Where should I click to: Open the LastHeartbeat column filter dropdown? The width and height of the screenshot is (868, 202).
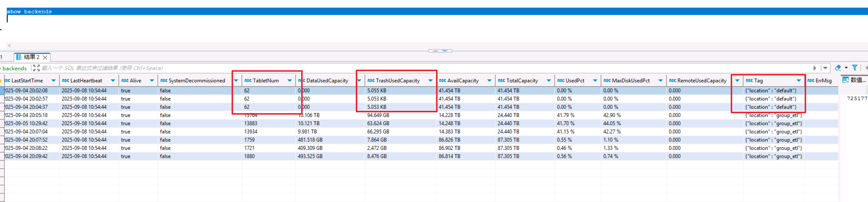coord(113,81)
